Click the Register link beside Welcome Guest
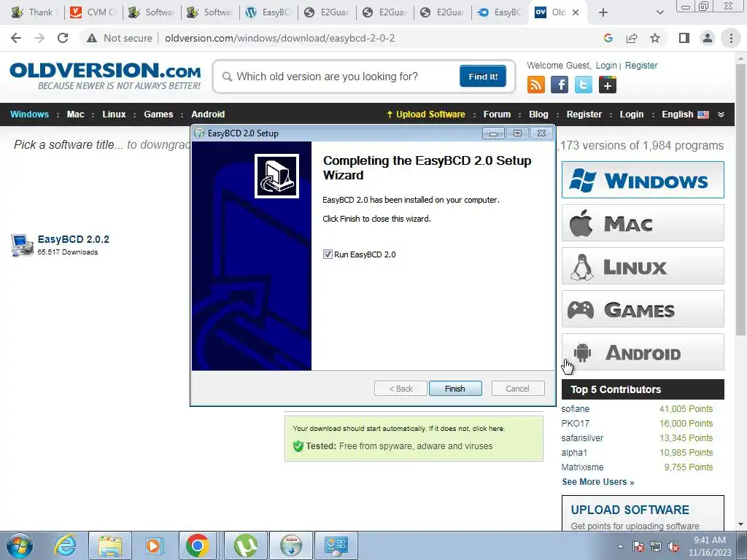This screenshot has height=560, width=747. (x=640, y=65)
